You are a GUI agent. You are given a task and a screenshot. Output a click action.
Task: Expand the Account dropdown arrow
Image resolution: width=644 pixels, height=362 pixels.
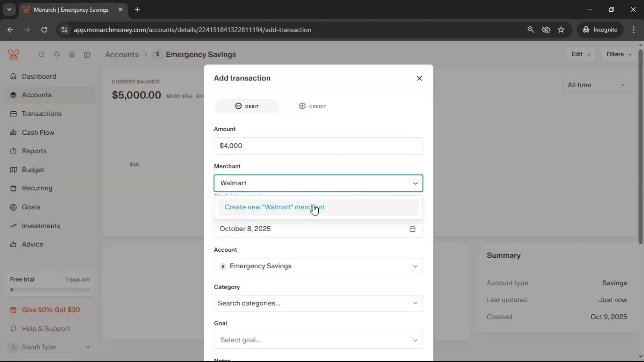(x=415, y=266)
